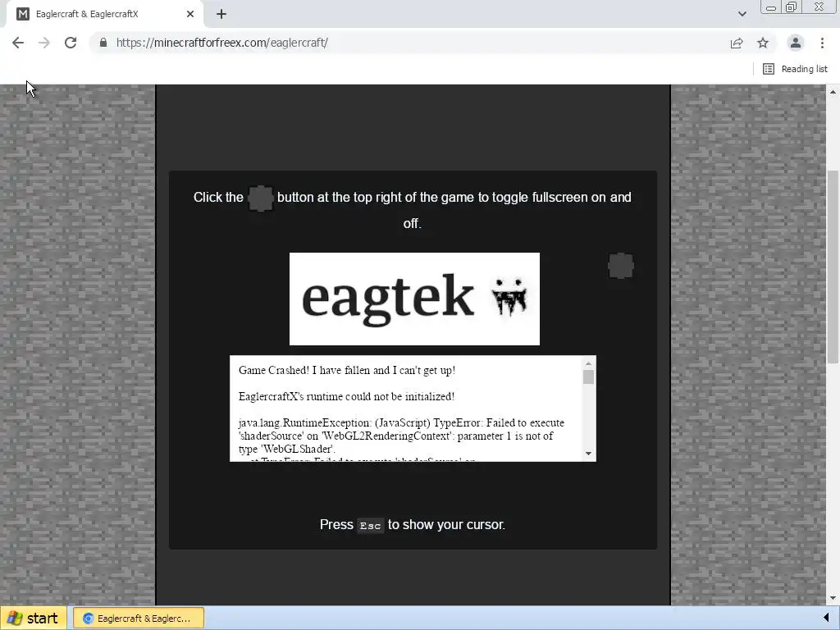The image size is (840, 630).
Task: Click page scrollbar up arrow
Action: coord(833,92)
